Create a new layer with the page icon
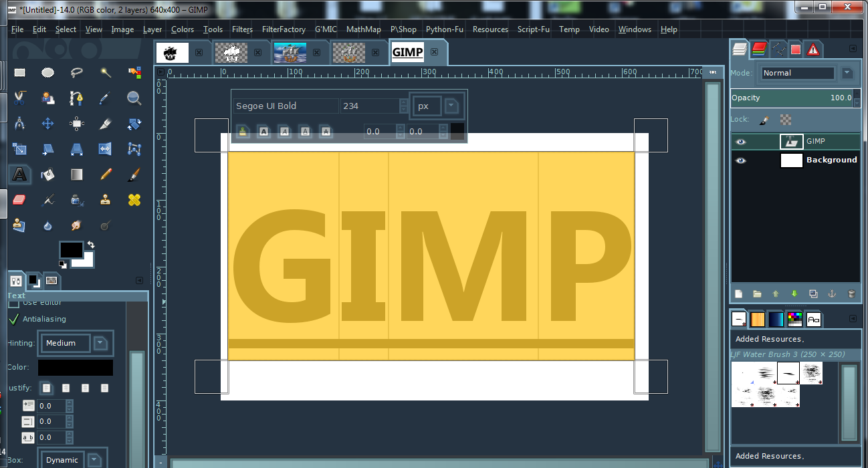868x468 pixels. [x=739, y=294]
